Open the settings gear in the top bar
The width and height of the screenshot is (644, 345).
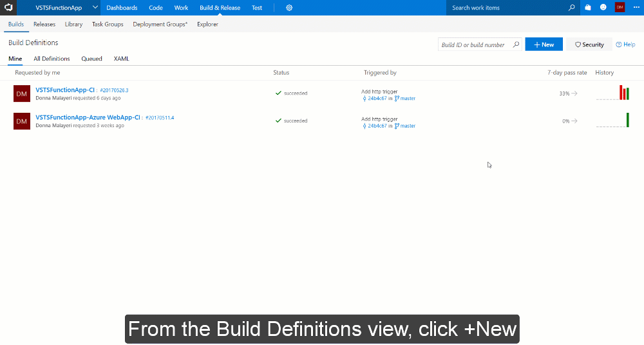[x=289, y=8]
